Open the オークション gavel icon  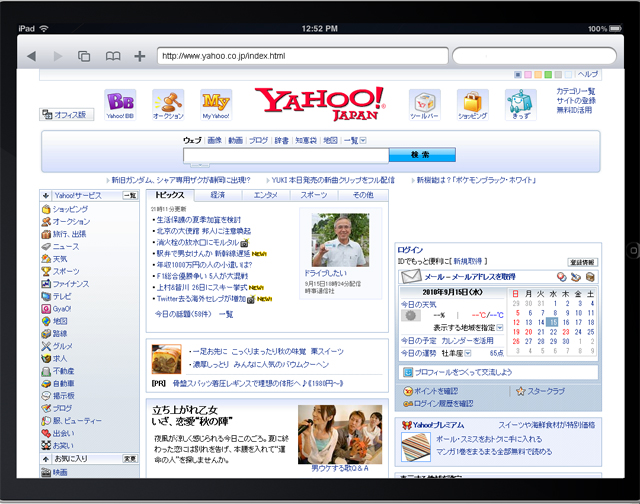pos(168,105)
